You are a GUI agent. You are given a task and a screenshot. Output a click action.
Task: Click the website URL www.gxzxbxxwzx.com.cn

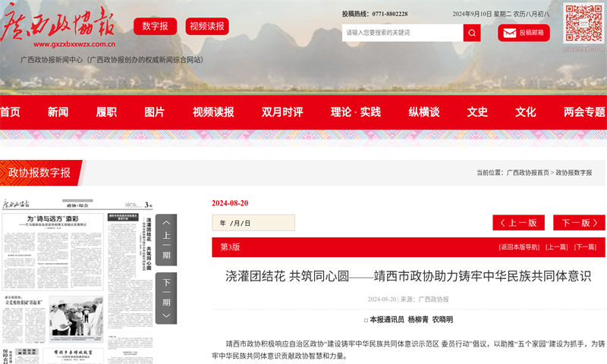coord(74,44)
